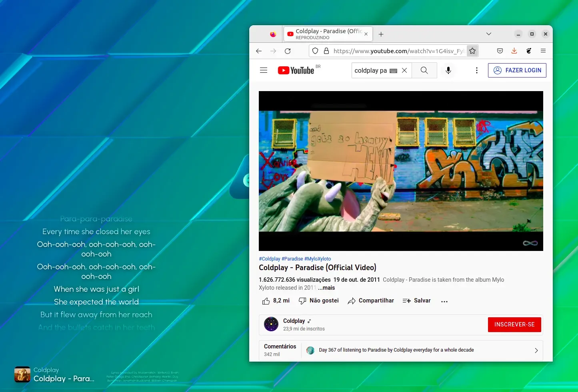This screenshot has height=392, width=578.
Task: Open the extension icon in Firefox toolbar
Action: 529,51
